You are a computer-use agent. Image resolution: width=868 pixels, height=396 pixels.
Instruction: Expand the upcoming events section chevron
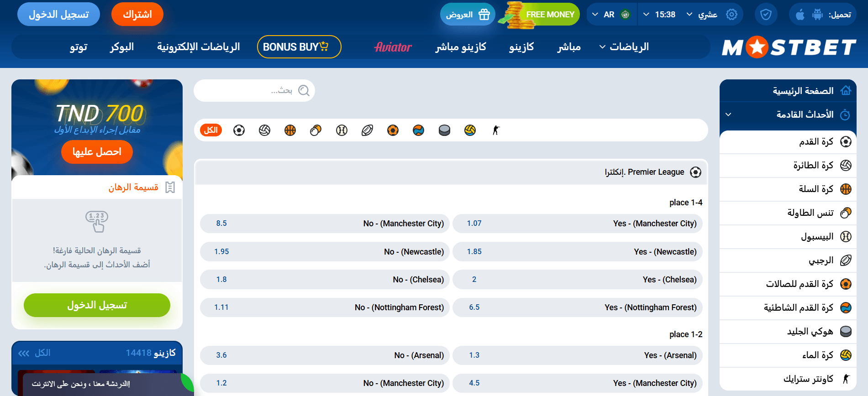728,115
